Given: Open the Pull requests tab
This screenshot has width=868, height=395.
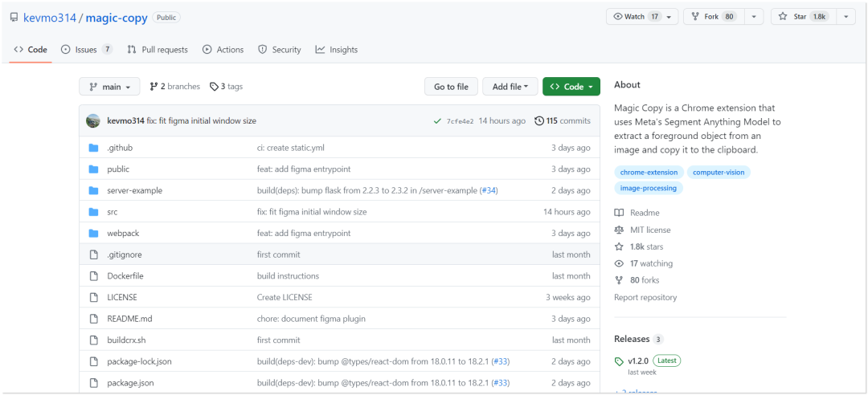Looking at the screenshot, I should pyautogui.click(x=158, y=50).
